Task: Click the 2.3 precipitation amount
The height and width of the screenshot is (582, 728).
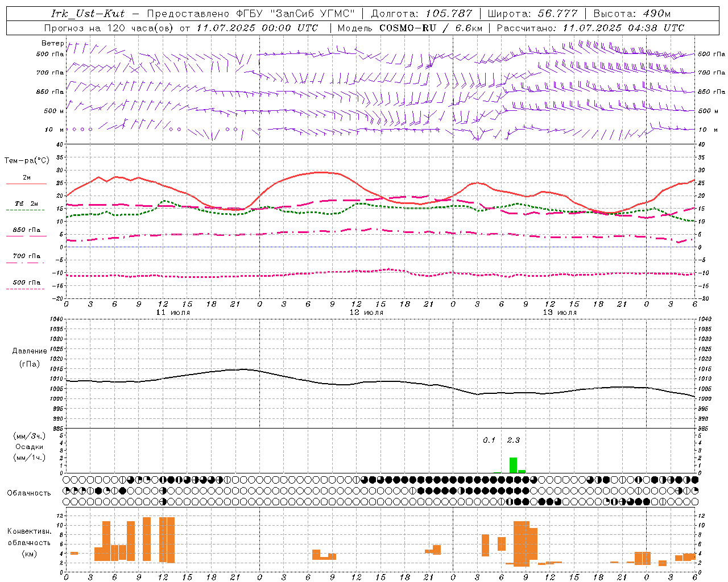Action: click(513, 440)
